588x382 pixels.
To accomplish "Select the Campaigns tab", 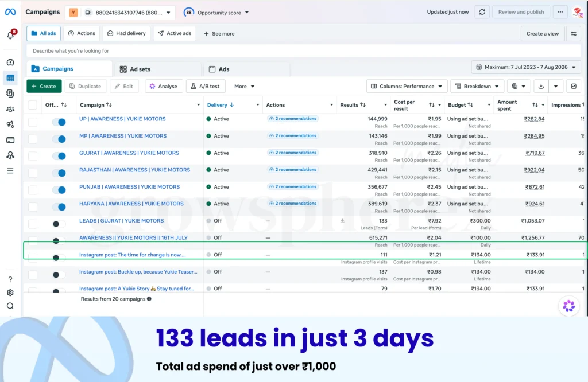I will [69, 68].
